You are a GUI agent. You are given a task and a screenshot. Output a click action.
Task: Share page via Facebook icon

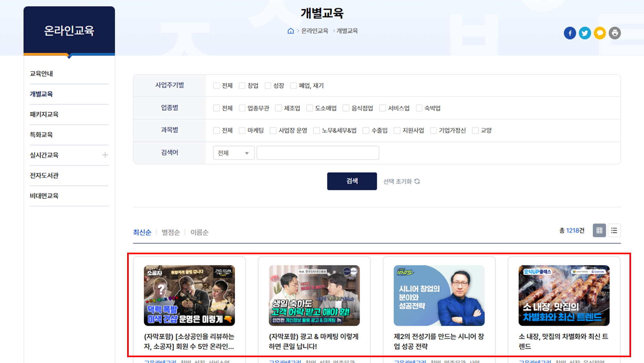[569, 33]
